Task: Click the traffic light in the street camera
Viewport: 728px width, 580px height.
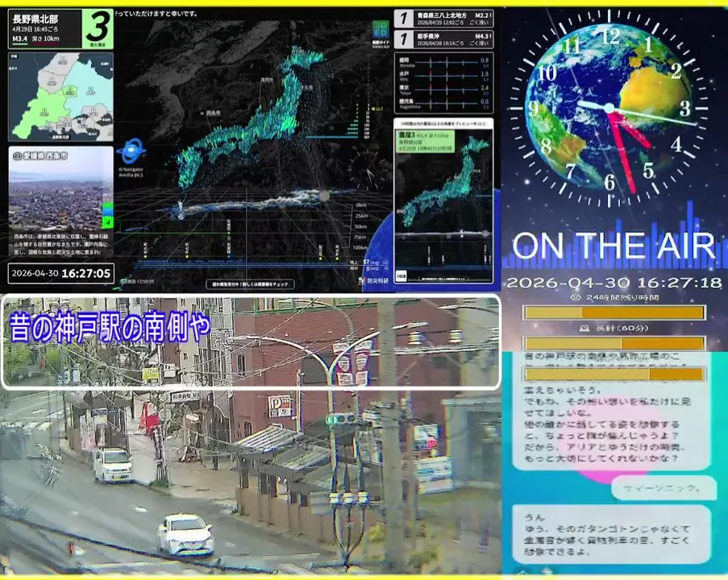Action: [341, 420]
